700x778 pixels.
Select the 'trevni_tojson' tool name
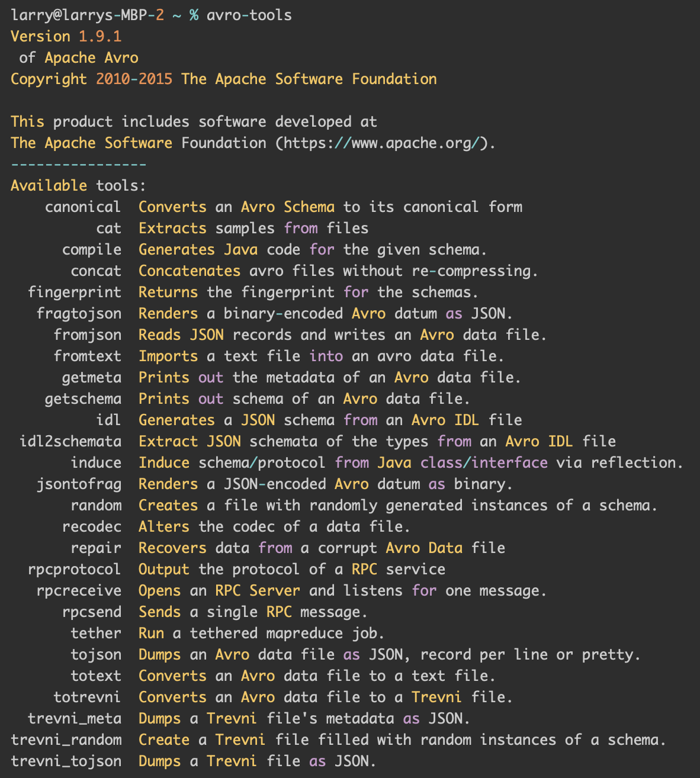pyautogui.click(x=66, y=761)
